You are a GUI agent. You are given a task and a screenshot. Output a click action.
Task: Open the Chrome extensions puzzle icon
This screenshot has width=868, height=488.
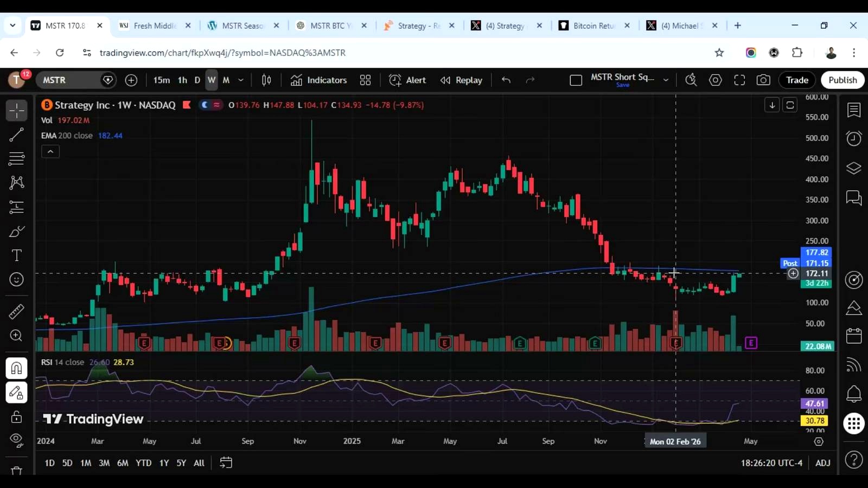tap(797, 53)
